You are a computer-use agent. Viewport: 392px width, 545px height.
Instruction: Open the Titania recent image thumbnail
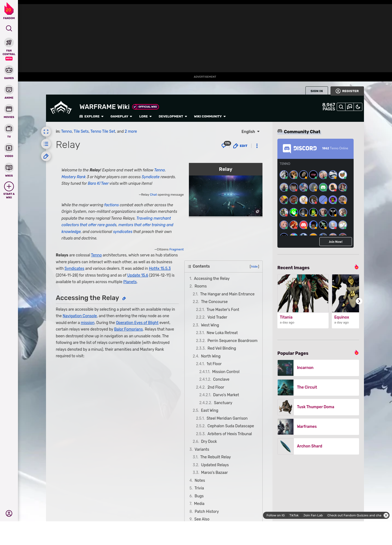tap(303, 293)
